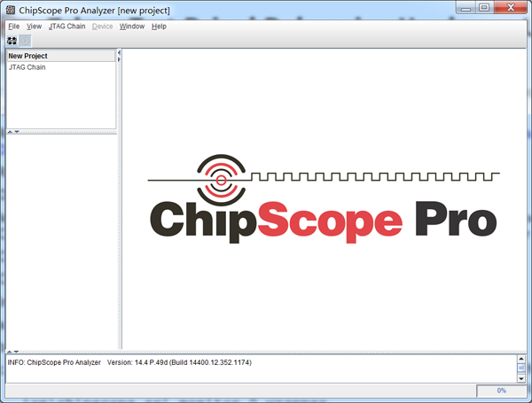Viewport: 532px width, 403px height.
Task: Select the JTAG Chain tree entry
Action: (27, 67)
